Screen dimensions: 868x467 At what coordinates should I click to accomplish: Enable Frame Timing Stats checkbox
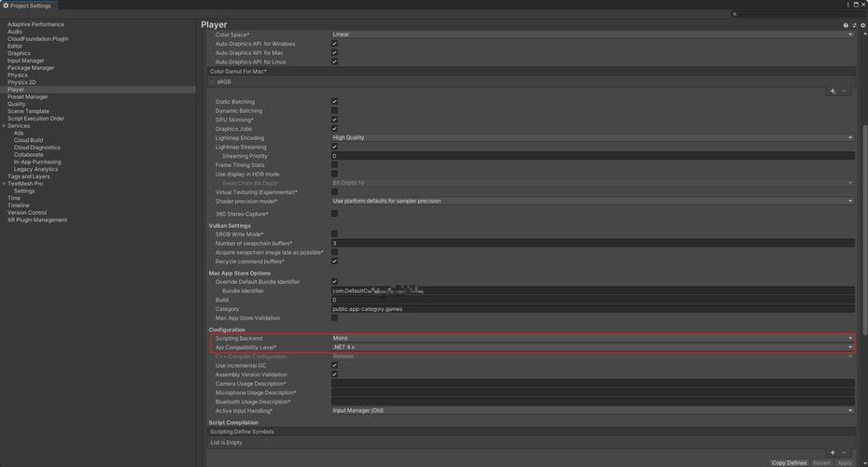click(x=334, y=165)
